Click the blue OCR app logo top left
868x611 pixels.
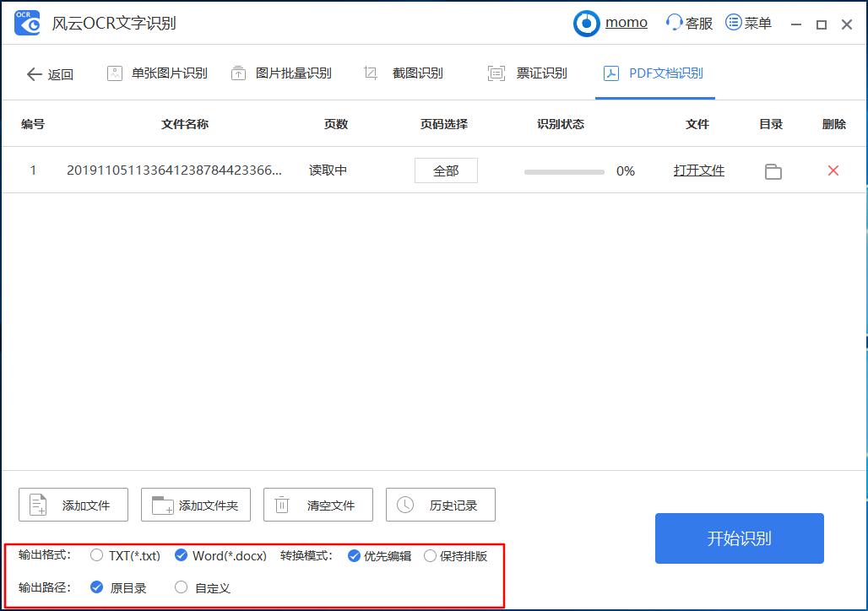25,23
